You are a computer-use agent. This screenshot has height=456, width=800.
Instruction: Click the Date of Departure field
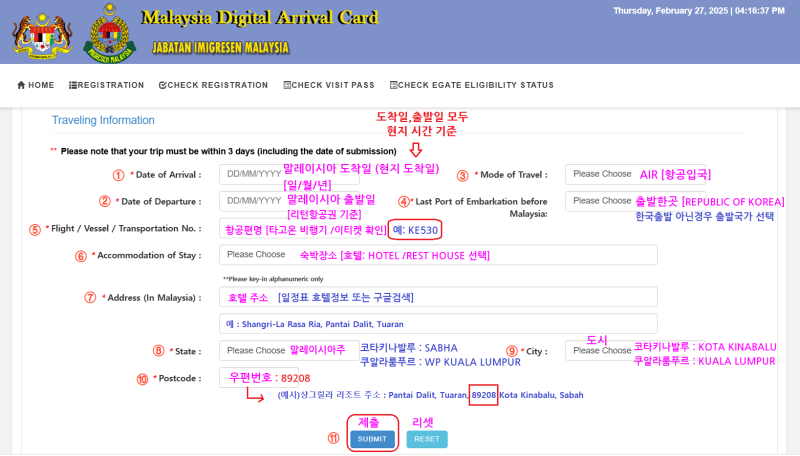point(289,201)
